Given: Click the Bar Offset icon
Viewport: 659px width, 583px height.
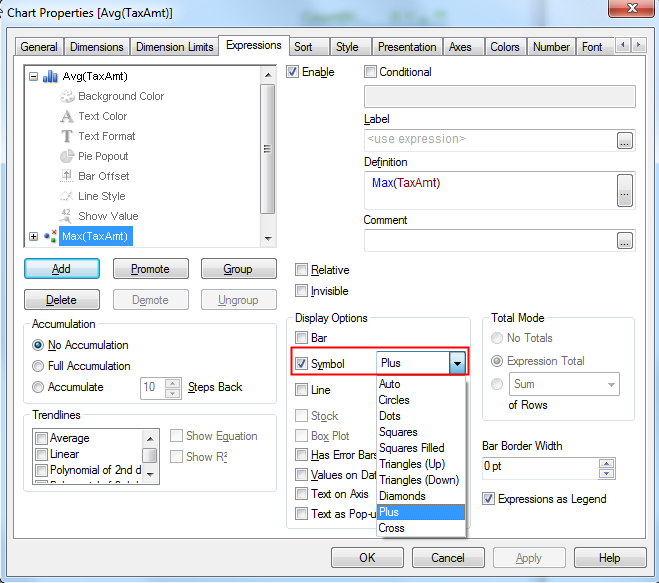Looking at the screenshot, I should pos(66,176).
